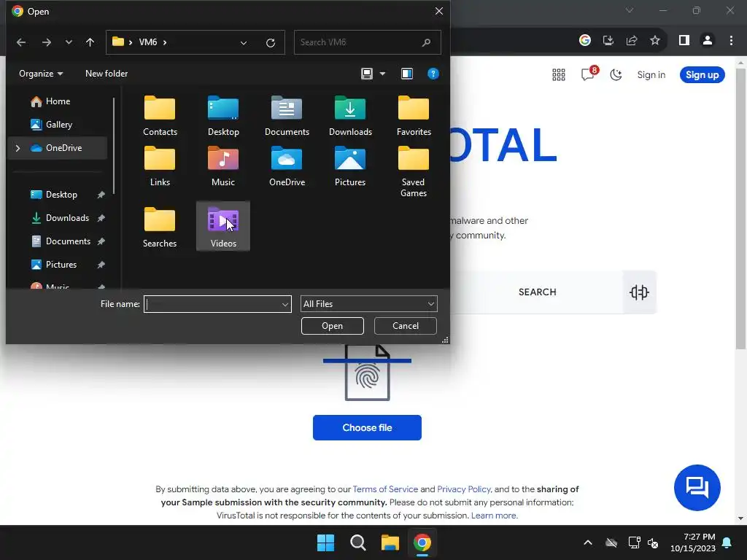This screenshot has width=747, height=560.
Task: Expand the address bar history dropdown
Action: (x=244, y=43)
